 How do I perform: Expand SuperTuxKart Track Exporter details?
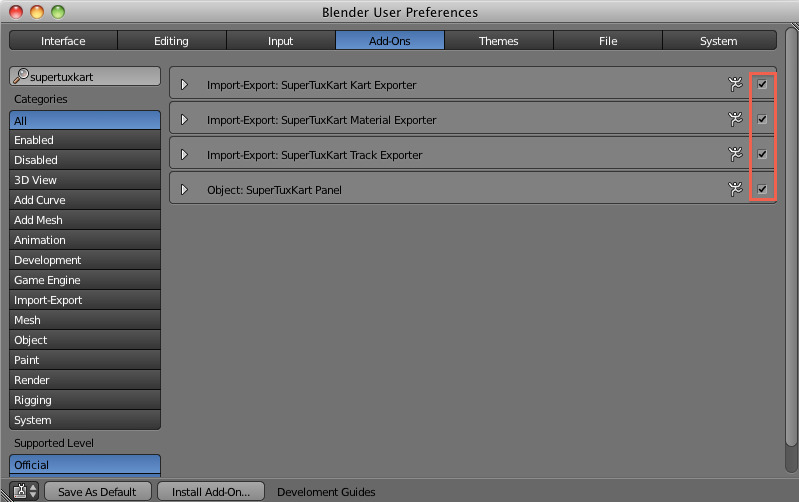pos(184,154)
